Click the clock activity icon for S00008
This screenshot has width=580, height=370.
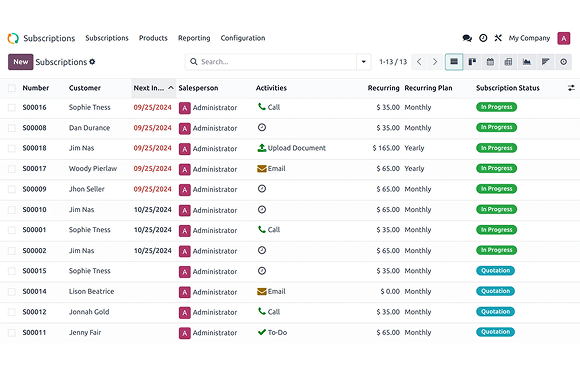(262, 128)
